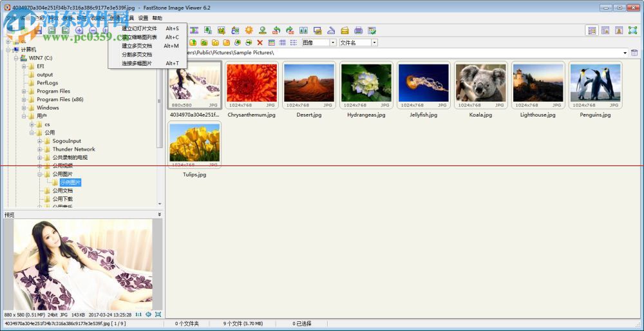This screenshot has width=644, height=331.
Task: Click the film strip icon in toolbar
Action: pyautogui.click(x=194, y=30)
